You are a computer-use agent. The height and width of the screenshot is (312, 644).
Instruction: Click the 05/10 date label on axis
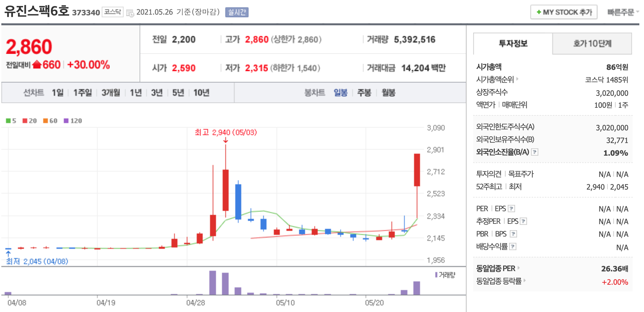[x=285, y=303]
